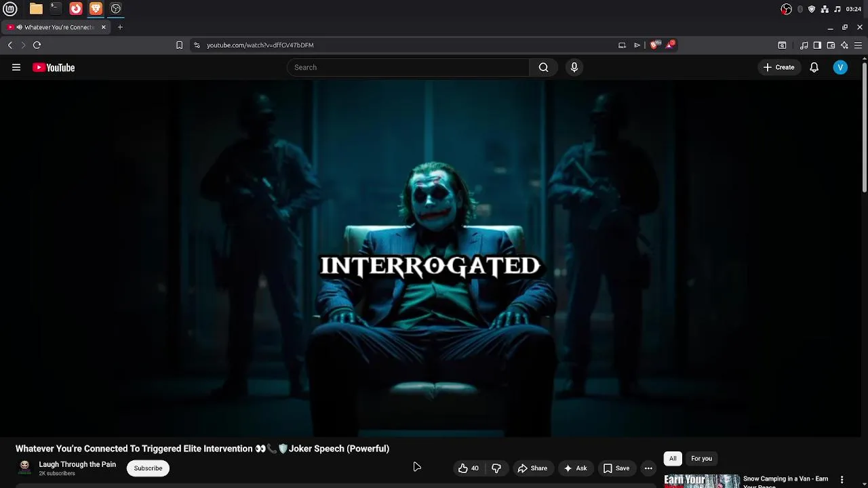Share this video
Screen dimensions: 868x488
click(x=532, y=468)
